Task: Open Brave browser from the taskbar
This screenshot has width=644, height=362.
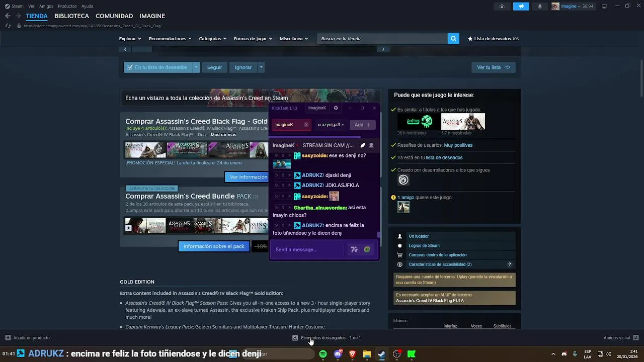Action: click(353, 354)
